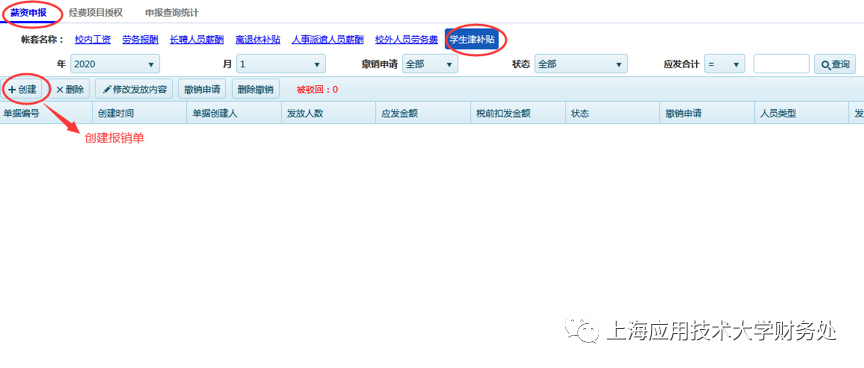This screenshot has height=368, width=864.
Task: Click the 删除撤销 button
Action: (x=256, y=89)
